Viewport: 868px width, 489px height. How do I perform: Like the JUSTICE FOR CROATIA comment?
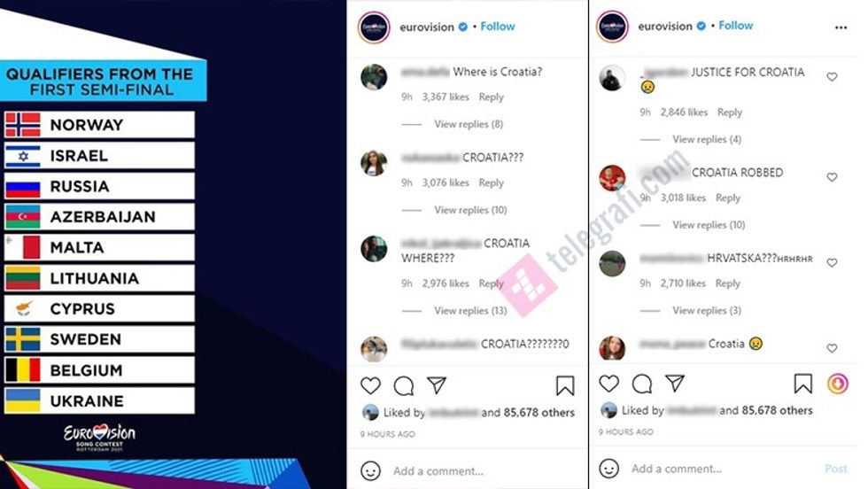tap(832, 77)
